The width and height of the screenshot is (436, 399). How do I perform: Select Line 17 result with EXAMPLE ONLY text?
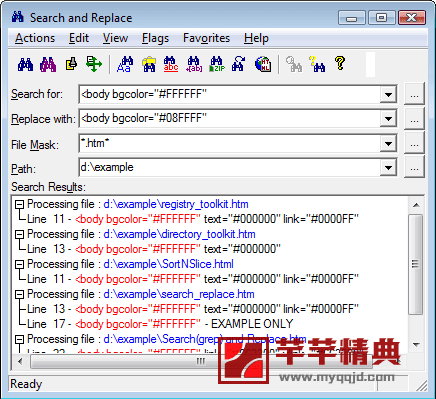(x=160, y=324)
